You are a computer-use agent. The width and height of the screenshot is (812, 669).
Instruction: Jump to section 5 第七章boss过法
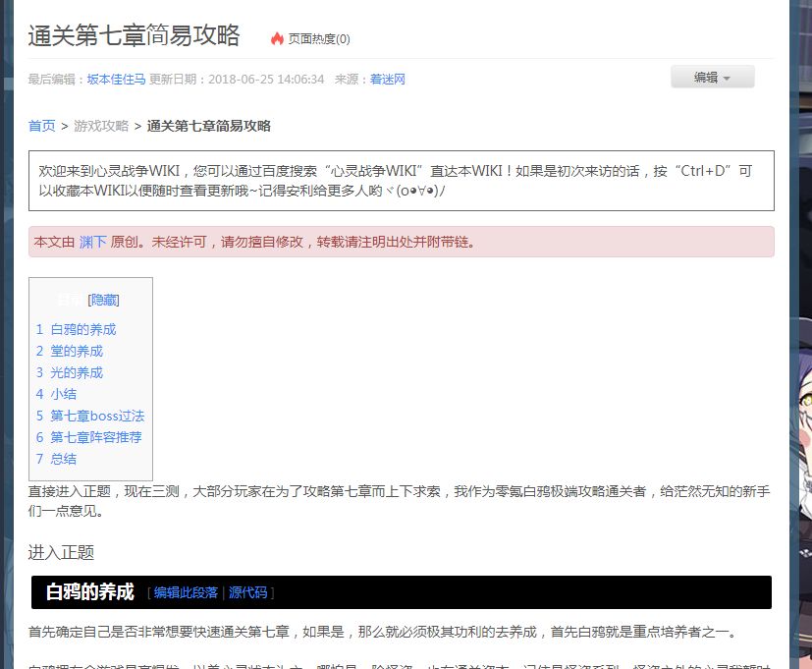(90, 416)
